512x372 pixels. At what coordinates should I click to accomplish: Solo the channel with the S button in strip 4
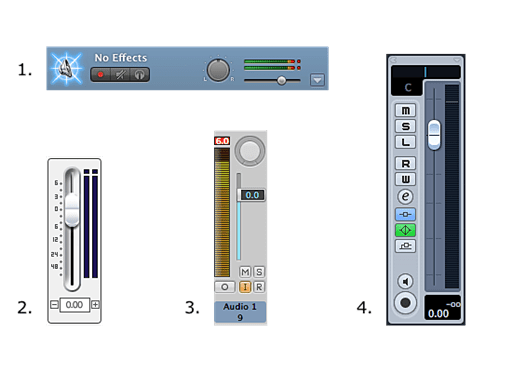[405, 126]
